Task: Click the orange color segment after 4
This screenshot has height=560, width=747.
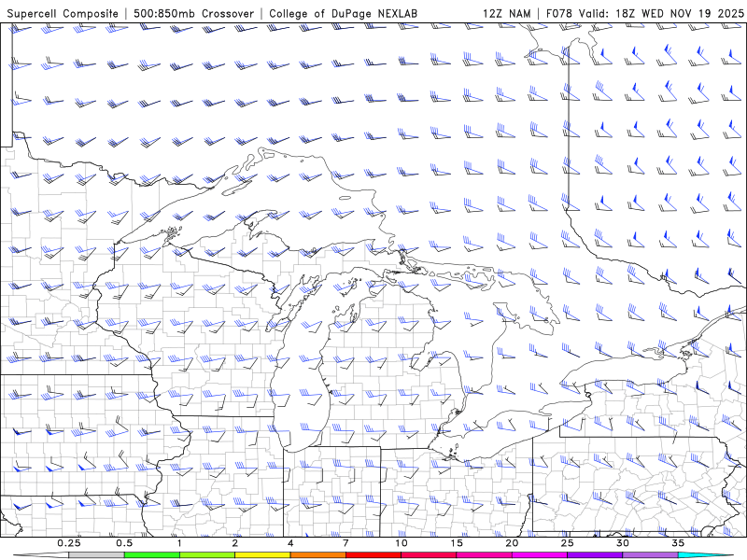Action: (x=317, y=555)
